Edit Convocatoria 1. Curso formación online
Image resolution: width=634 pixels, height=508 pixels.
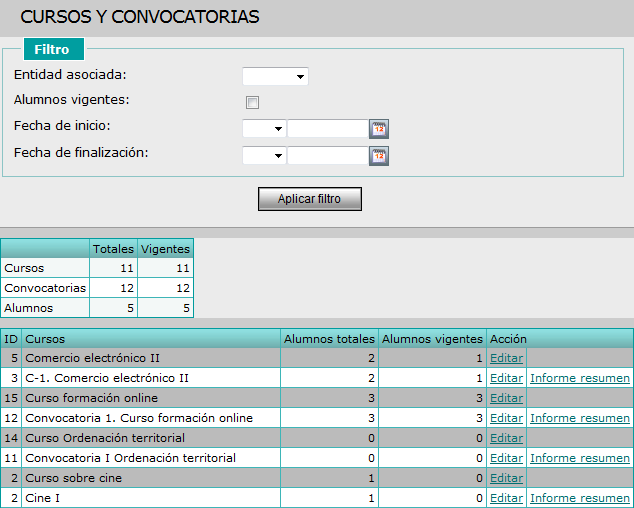click(x=506, y=418)
